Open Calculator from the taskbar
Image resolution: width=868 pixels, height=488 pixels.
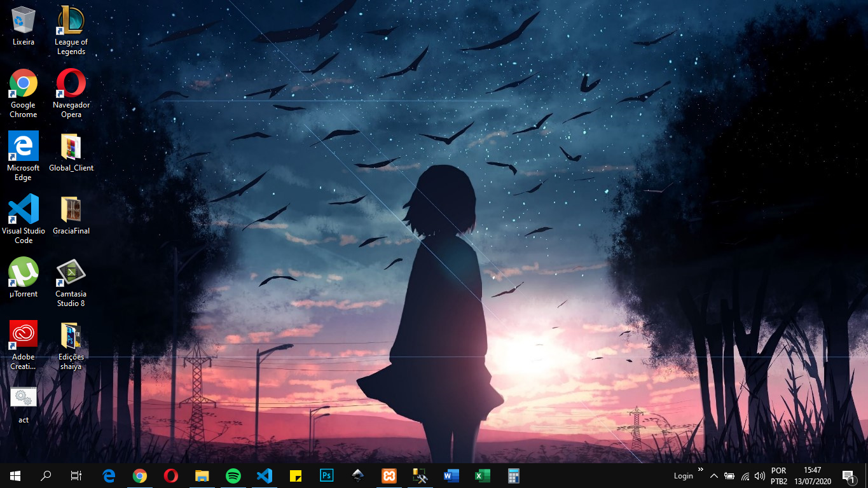(x=514, y=475)
